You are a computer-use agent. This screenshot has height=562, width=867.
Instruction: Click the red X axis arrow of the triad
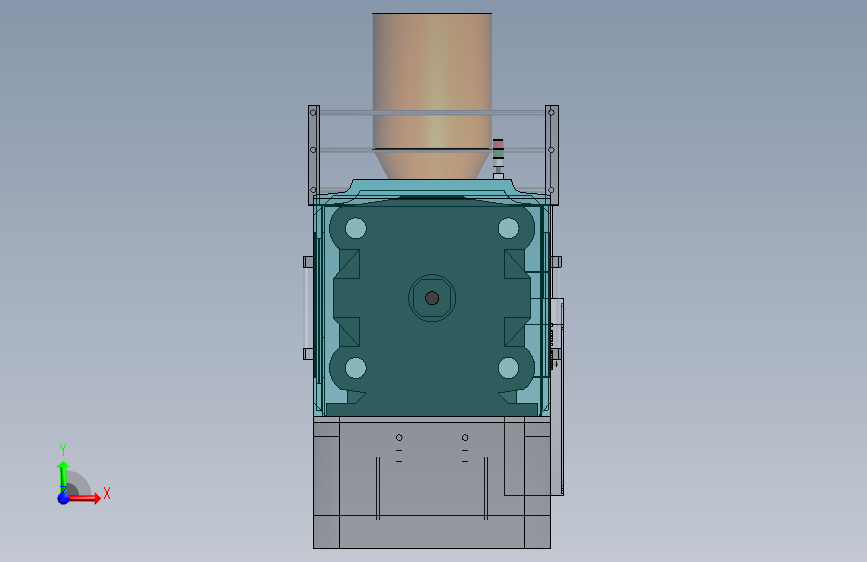coord(84,498)
